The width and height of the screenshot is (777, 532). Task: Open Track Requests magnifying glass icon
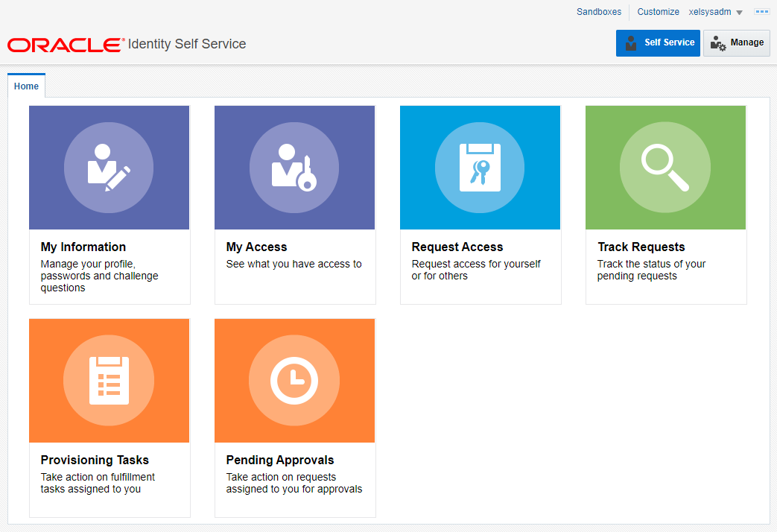click(x=665, y=167)
